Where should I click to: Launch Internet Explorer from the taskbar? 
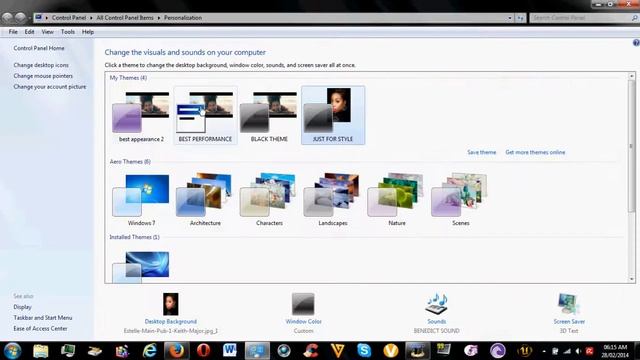click(149, 351)
